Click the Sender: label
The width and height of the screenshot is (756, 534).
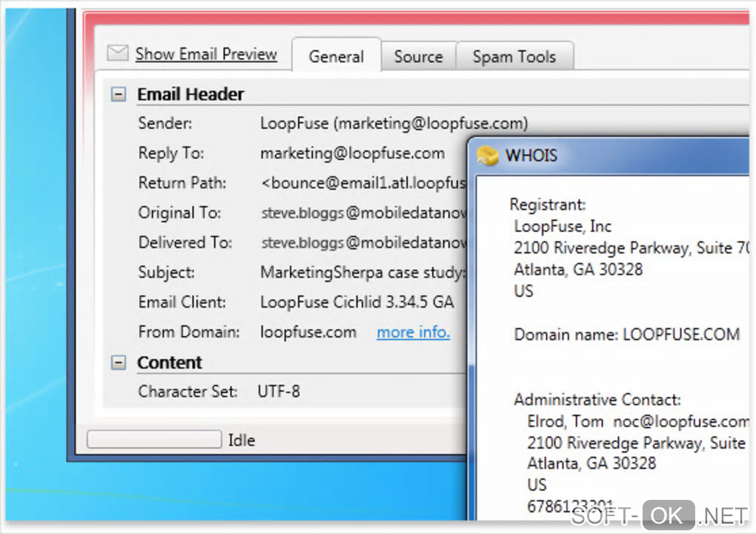[x=165, y=124]
